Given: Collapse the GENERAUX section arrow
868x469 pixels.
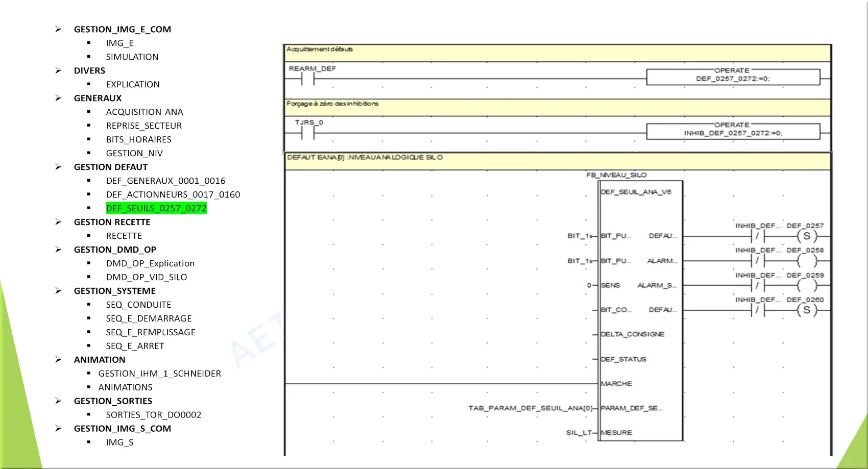Looking at the screenshot, I should pos(59,98).
